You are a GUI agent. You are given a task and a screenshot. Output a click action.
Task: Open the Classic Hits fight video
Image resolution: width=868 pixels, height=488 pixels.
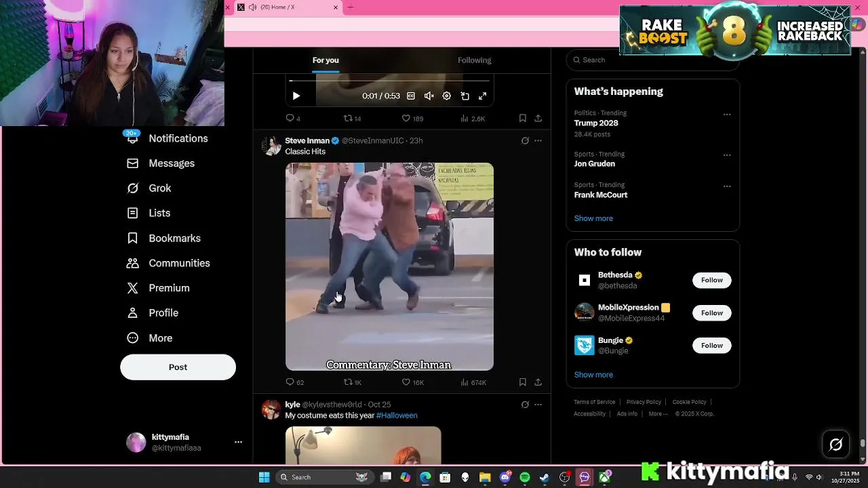point(389,266)
